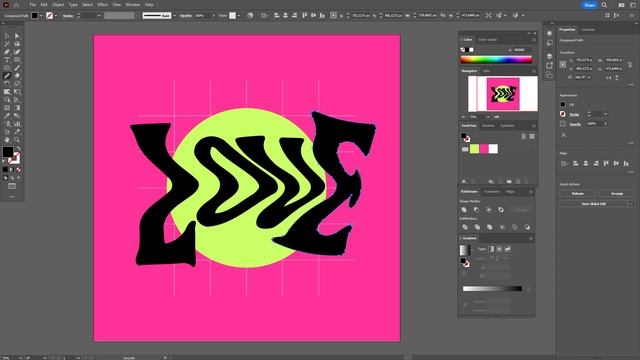Open the search icon at top right

tap(604, 5)
